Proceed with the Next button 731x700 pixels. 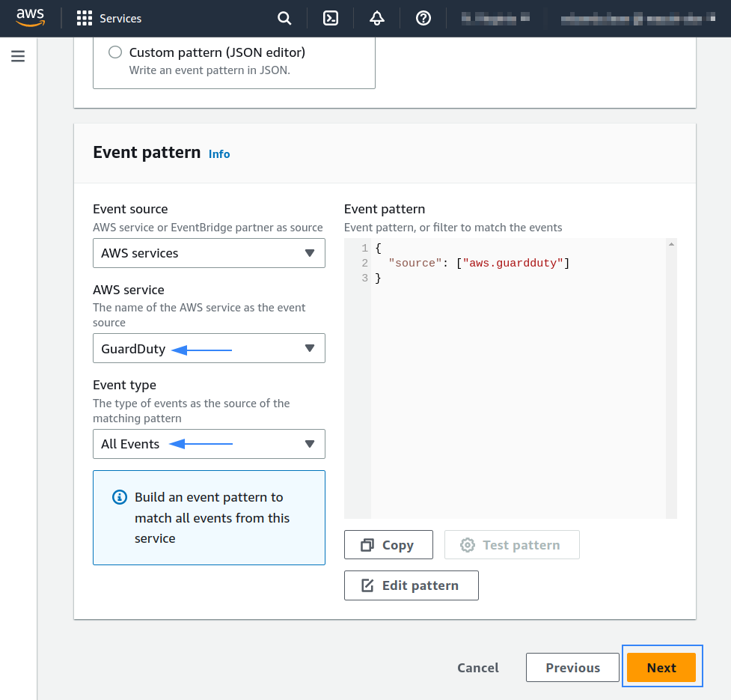[x=661, y=668]
